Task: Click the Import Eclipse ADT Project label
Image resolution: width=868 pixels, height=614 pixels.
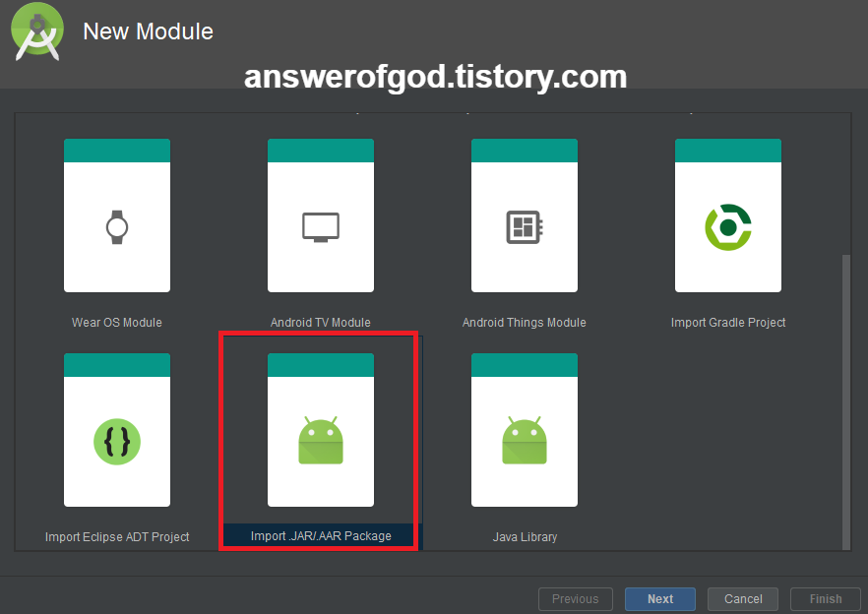Action: coord(117,536)
